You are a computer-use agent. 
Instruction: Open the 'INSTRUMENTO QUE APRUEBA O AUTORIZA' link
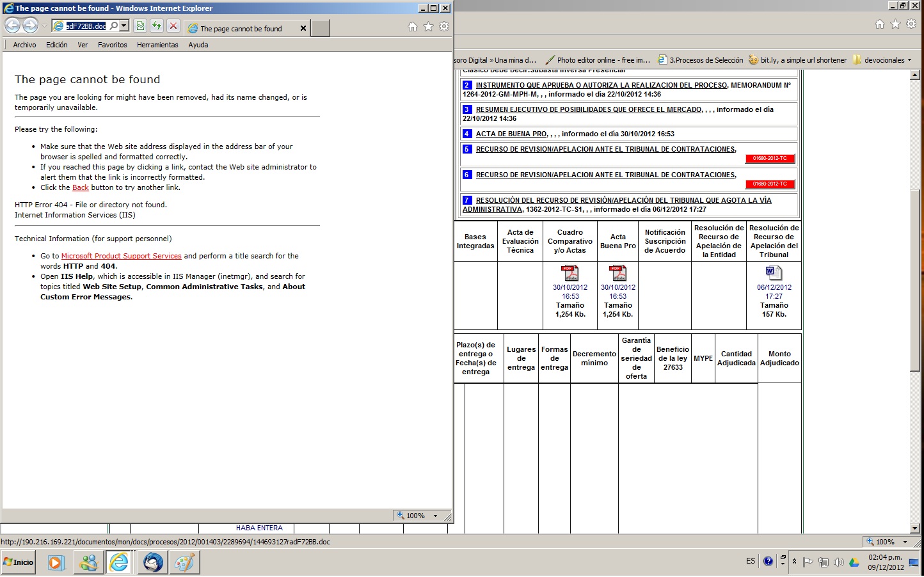click(x=601, y=85)
